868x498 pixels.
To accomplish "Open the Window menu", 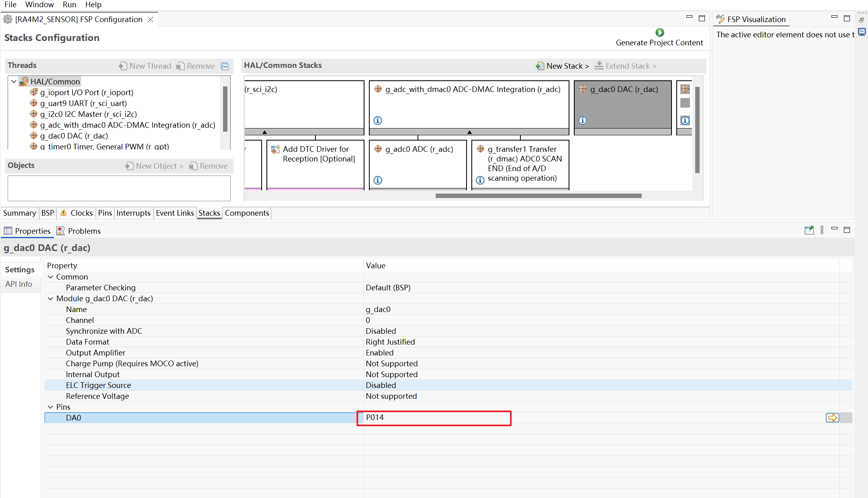I will coord(39,4).
